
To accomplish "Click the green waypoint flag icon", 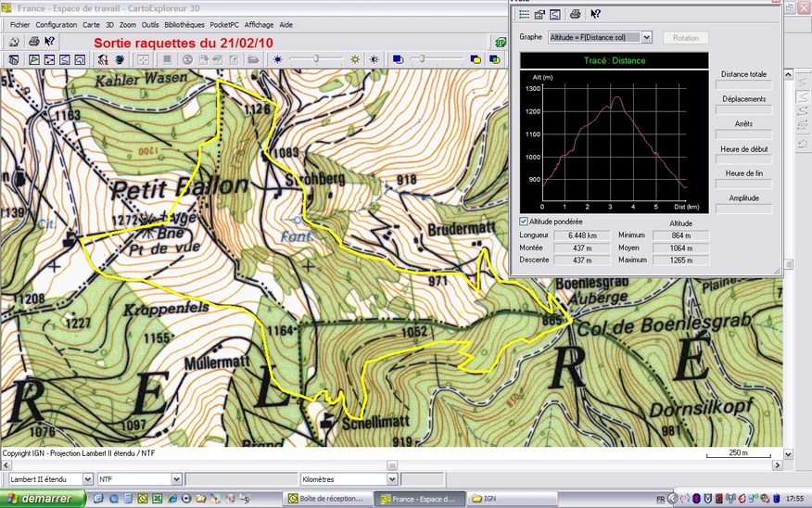I will pyautogui.click(x=33, y=59).
